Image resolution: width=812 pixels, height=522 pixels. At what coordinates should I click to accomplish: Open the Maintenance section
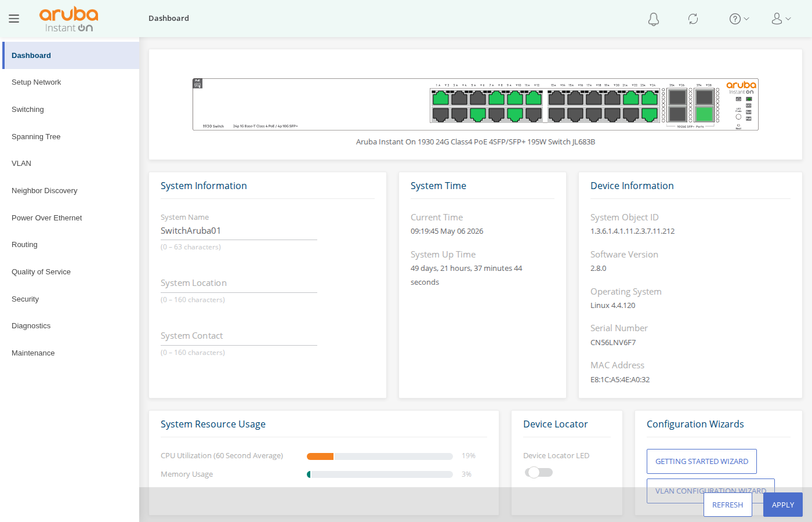coord(71,353)
